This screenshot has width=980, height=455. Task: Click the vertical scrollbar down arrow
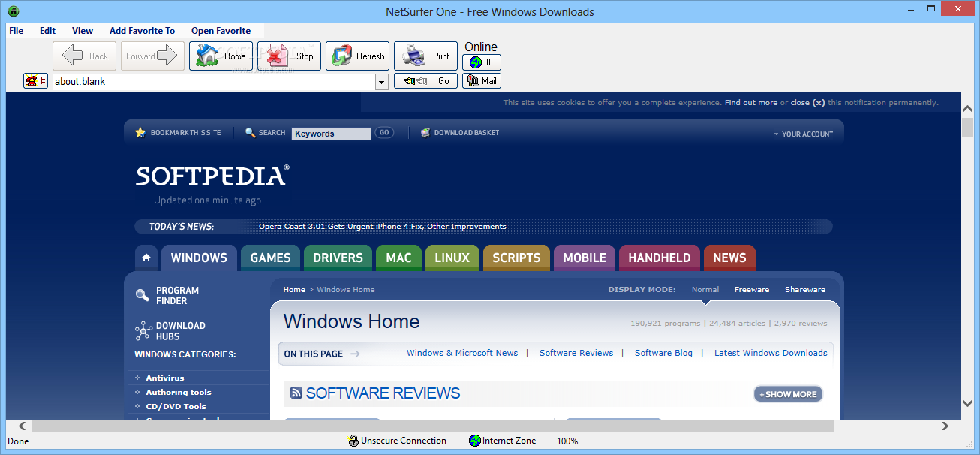coord(968,403)
